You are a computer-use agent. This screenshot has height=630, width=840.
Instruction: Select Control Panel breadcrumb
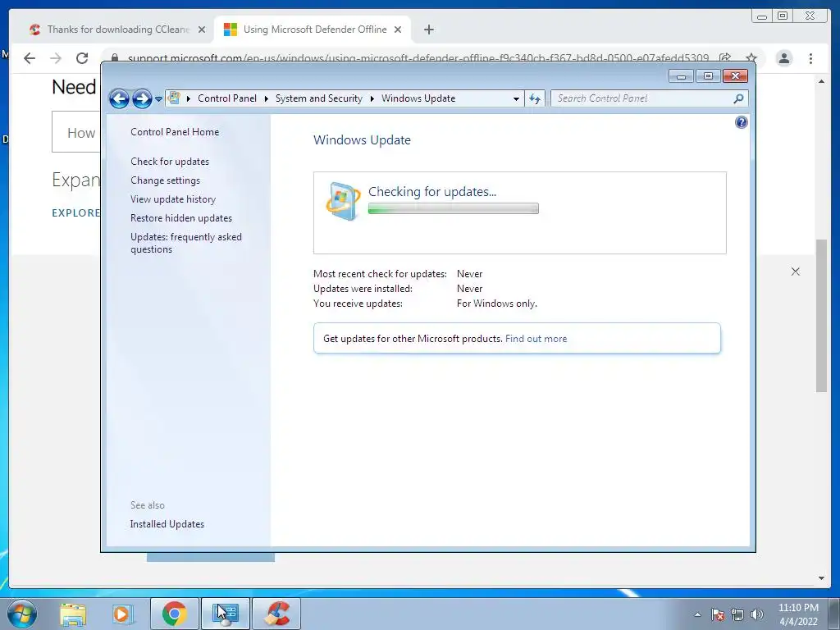pyautogui.click(x=227, y=98)
